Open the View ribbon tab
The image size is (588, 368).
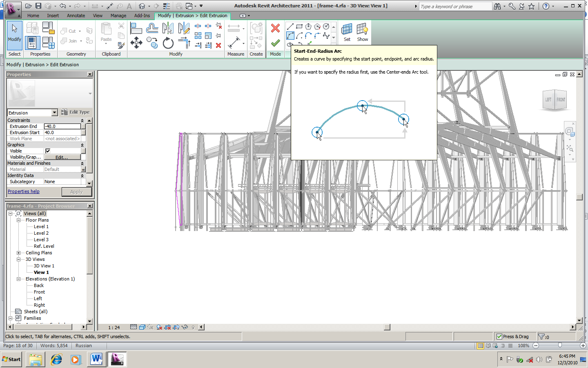pos(98,16)
